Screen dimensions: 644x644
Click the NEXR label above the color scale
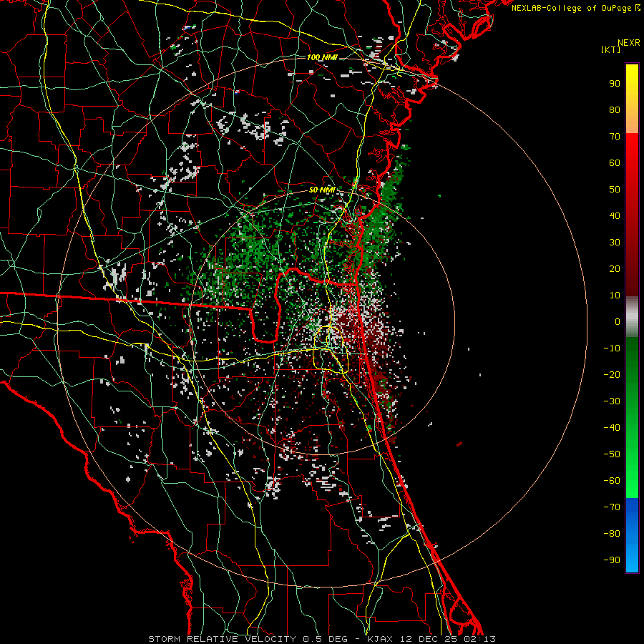click(x=628, y=43)
